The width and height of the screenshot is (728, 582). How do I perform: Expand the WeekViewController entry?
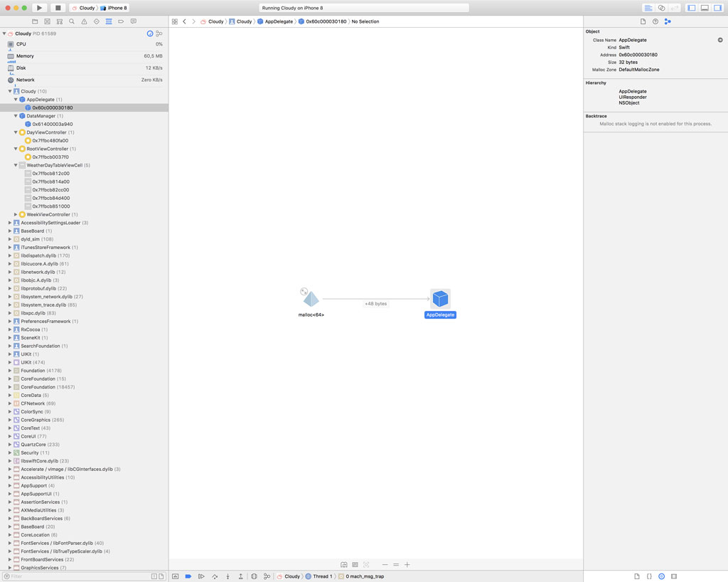click(x=16, y=214)
